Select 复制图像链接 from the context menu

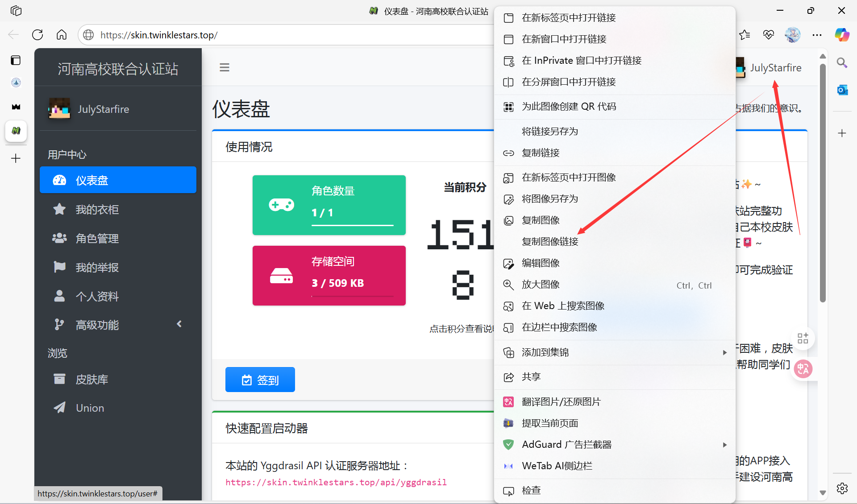point(550,241)
